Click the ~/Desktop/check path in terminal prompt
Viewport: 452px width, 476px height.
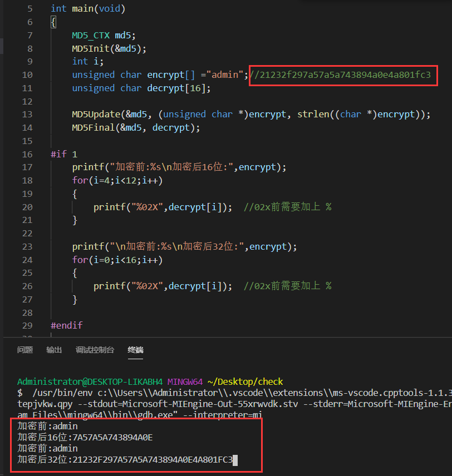245,381
